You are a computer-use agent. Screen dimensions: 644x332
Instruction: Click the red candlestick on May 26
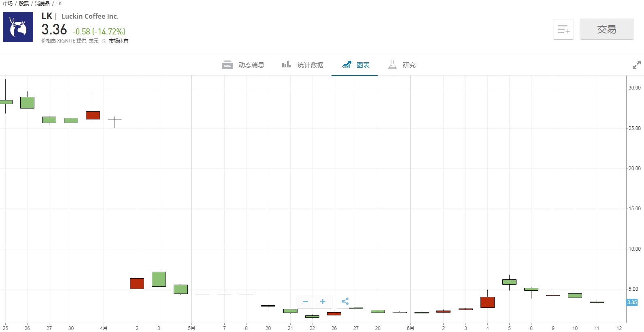click(334, 314)
